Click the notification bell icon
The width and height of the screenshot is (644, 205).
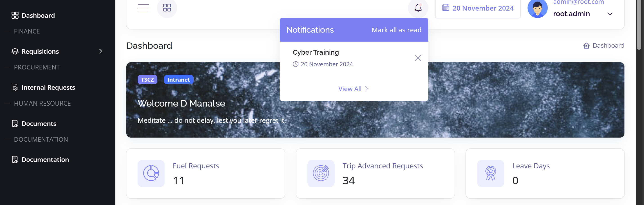tap(418, 8)
